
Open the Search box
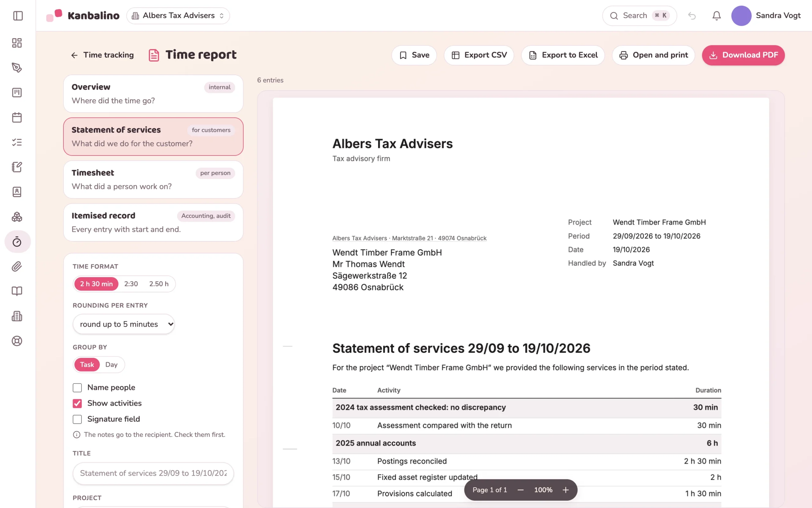[x=639, y=16]
